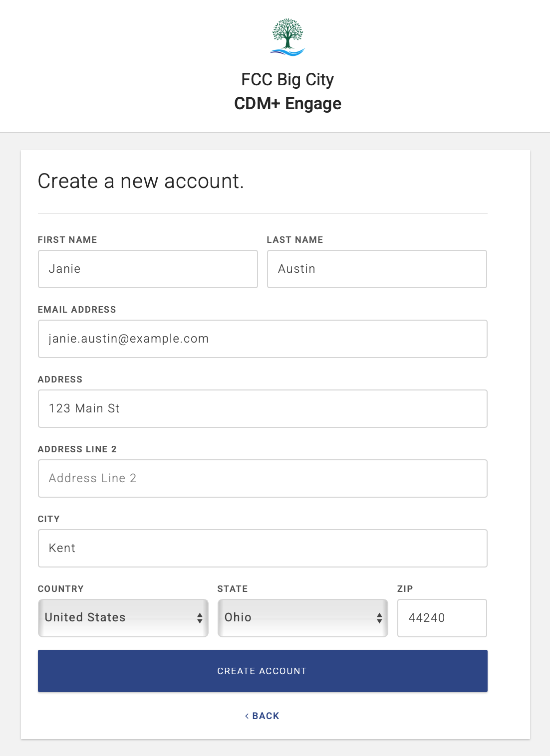Viewport: 550px width, 756px height.
Task: Click the CDM+ Engage title
Action: pos(287,104)
